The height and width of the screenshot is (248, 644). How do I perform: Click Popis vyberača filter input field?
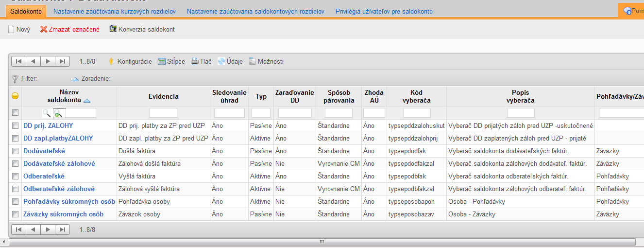pos(521,113)
